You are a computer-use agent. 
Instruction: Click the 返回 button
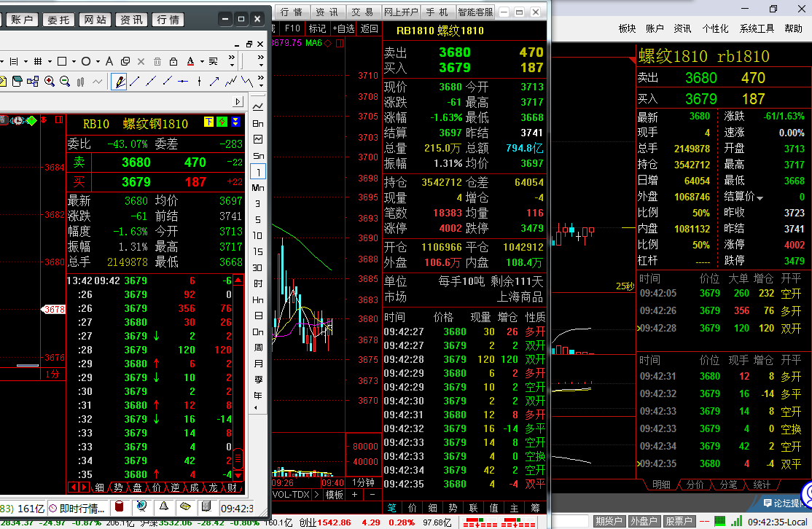(x=370, y=28)
